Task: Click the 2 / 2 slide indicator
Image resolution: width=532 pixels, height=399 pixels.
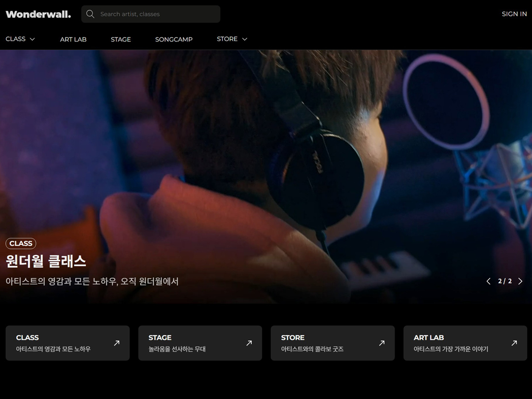Action: point(504,281)
